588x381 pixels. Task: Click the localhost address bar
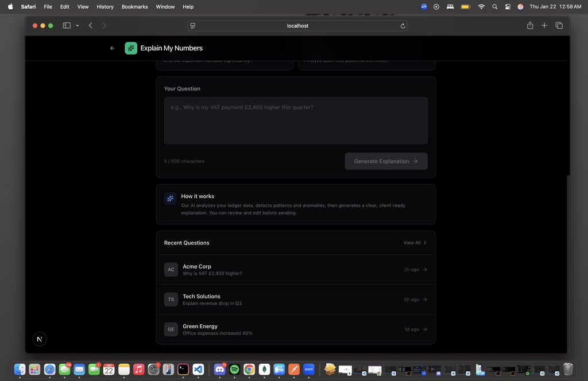tap(297, 26)
